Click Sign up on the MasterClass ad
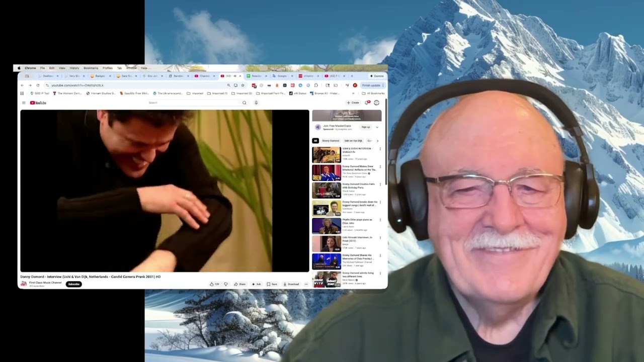This screenshot has width=644, height=362. 366,127
